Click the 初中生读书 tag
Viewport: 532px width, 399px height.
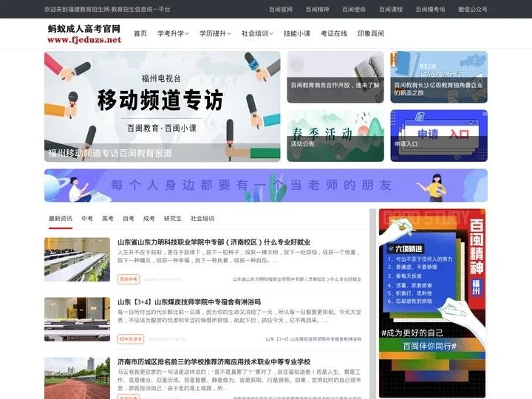pyautogui.click(x=131, y=339)
